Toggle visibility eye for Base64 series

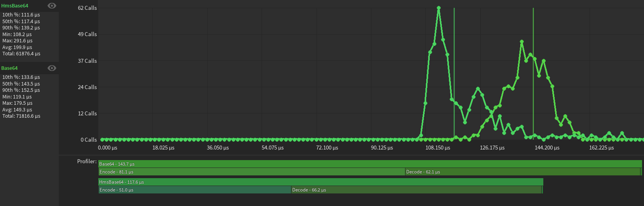click(x=52, y=68)
